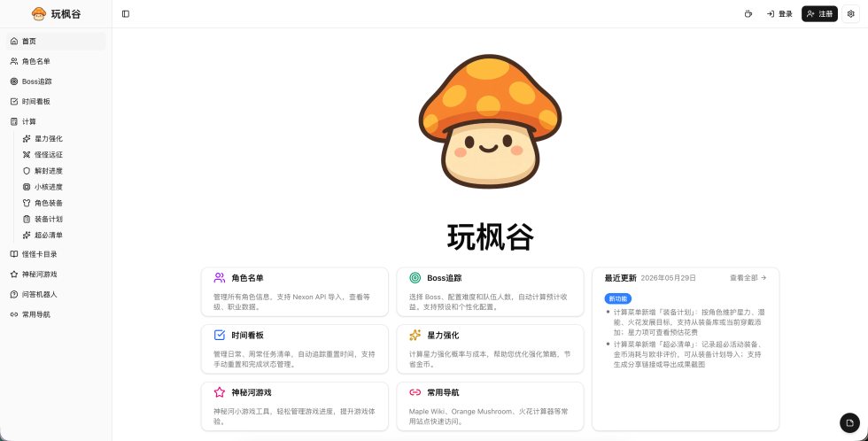Open Boss追踪 in the sidebar
Viewport: 868px width, 441px height.
tap(55, 81)
